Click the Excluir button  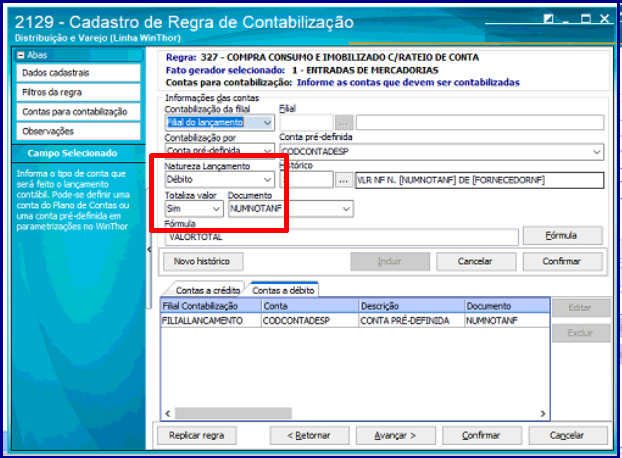[581, 333]
